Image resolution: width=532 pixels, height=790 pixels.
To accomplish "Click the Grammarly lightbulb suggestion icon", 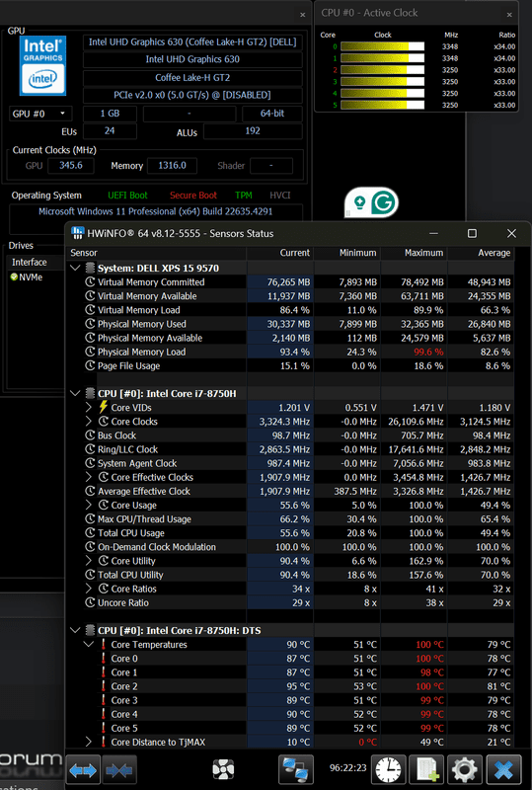I will tap(359, 202).
